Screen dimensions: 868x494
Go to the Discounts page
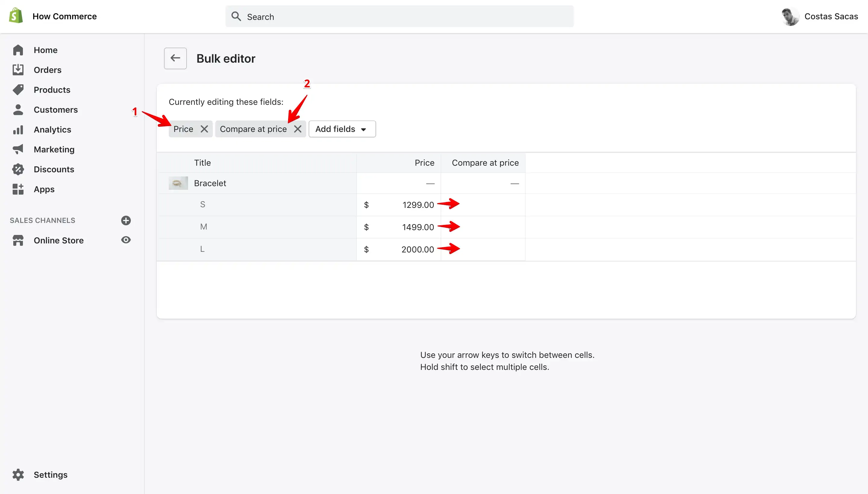pos(54,169)
